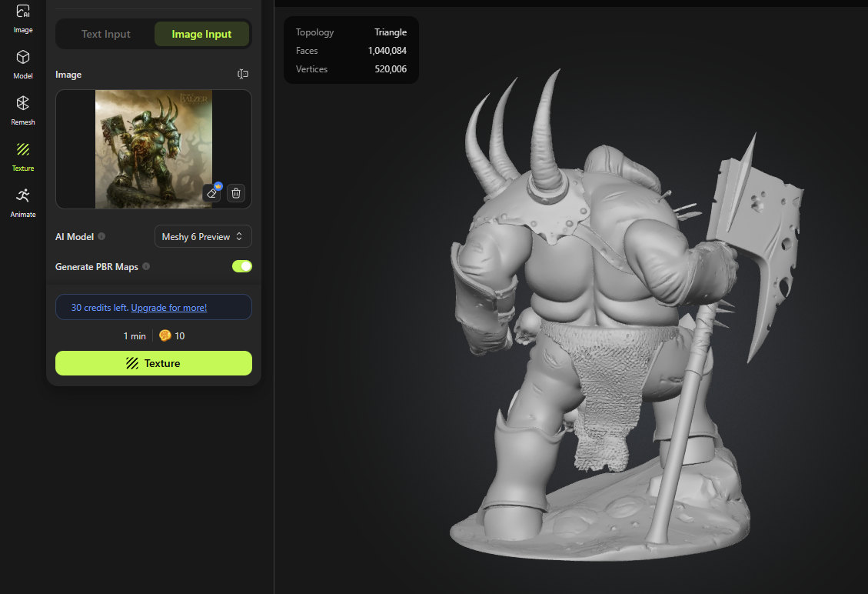The image size is (868, 594).
Task: Click the 1,040,084 faces value
Action: 387,51
